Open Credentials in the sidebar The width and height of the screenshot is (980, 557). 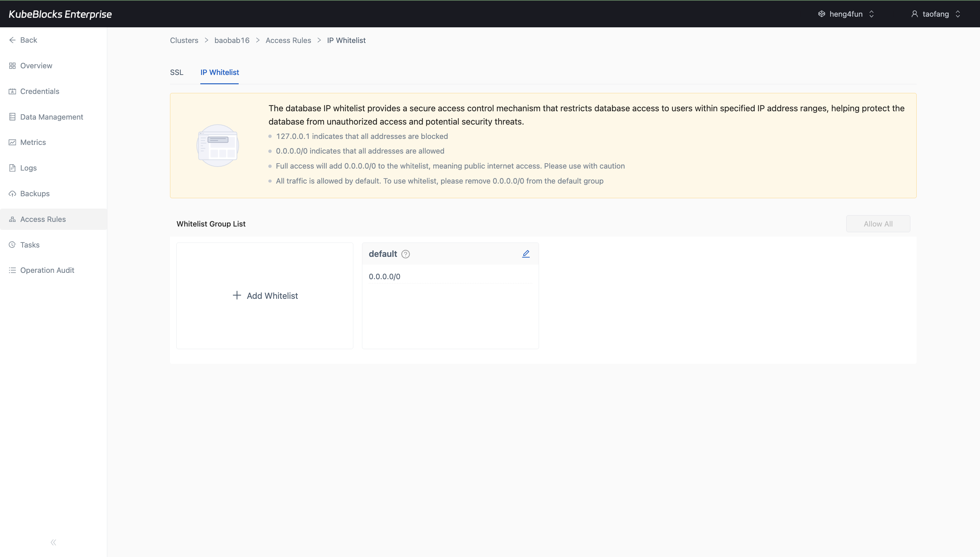pyautogui.click(x=54, y=91)
